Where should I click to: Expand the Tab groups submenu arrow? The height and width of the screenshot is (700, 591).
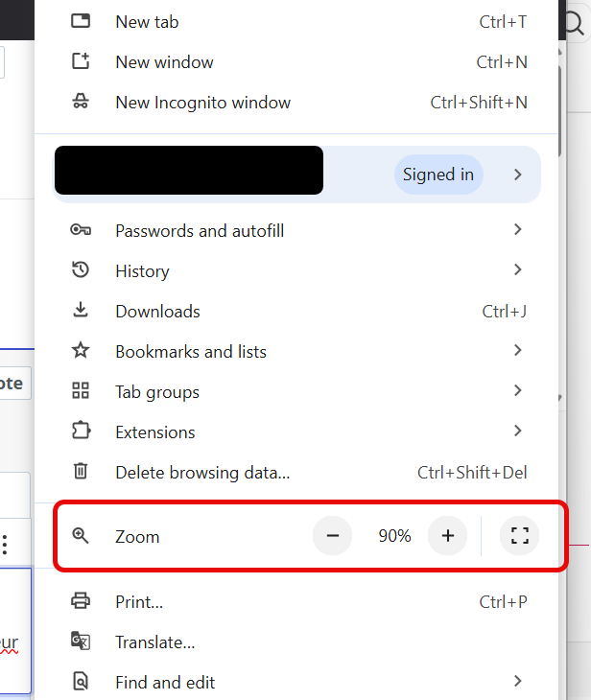click(518, 390)
